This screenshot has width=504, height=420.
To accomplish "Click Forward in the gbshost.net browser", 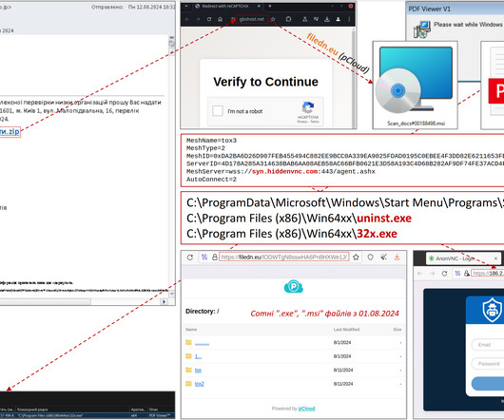I will pyautogui.click(x=198, y=19).
